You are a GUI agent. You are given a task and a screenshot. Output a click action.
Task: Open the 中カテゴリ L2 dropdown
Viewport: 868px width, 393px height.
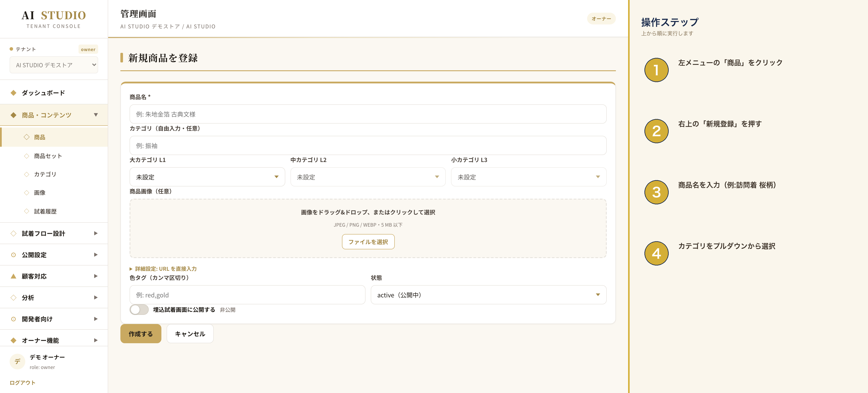click(x=368, y=177)
